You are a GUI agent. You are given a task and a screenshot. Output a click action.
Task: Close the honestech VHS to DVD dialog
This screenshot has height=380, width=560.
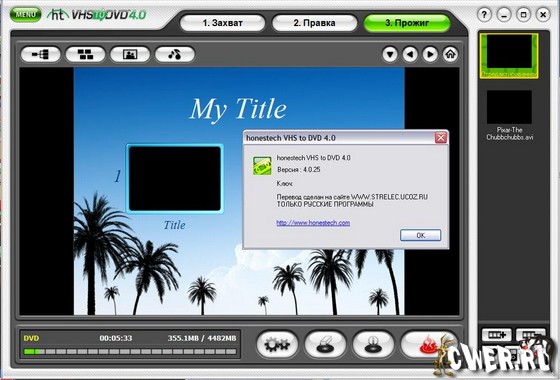click(x=441, y=138)
